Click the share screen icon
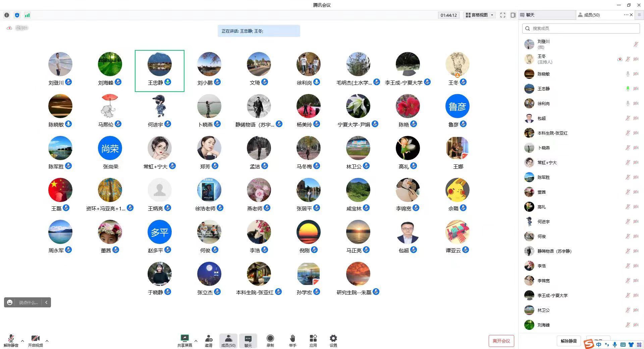The height and width of the screenshot is (349, 644). pos(184,338)
